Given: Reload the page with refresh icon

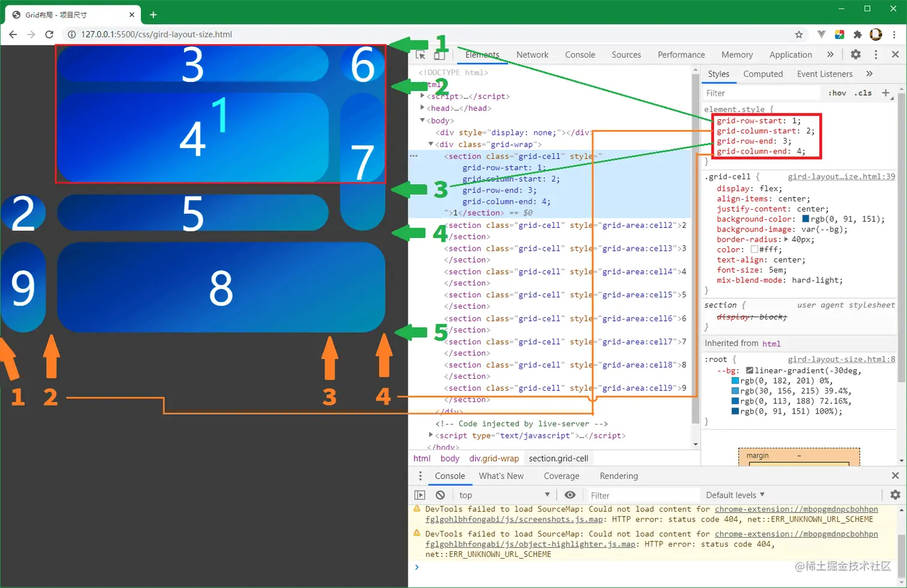Looking at the screenshot, I should 49,34.
